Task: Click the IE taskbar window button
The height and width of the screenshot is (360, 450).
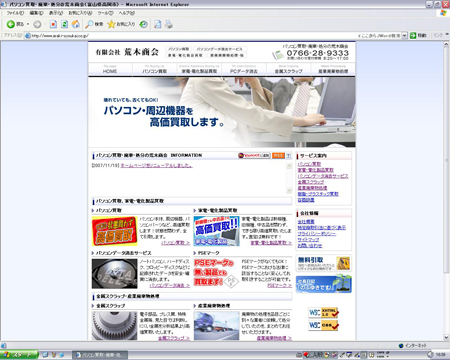Action: [100, 355]
